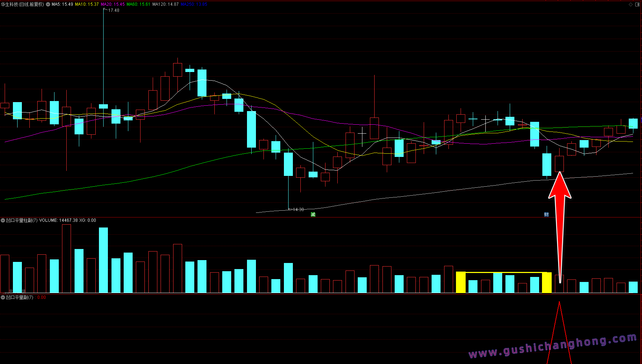Screen dimensions: 642x364
Task: Click the green 减 marker icon
Action: click(313, 214)
